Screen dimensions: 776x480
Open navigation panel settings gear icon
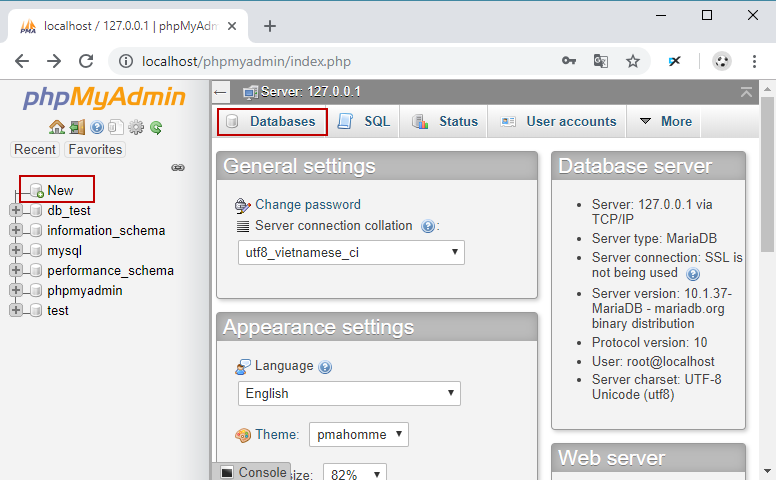pos(136,127)
